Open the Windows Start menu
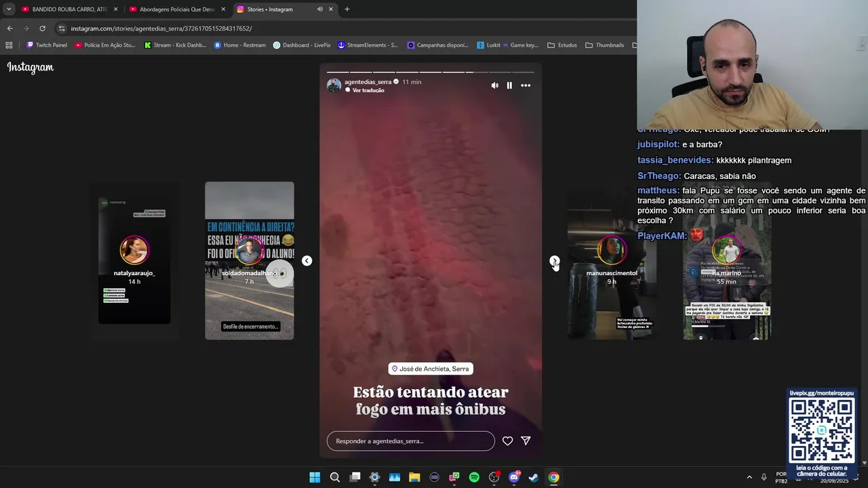This screenshot has width=868, height=488. (x=315, y=477)
